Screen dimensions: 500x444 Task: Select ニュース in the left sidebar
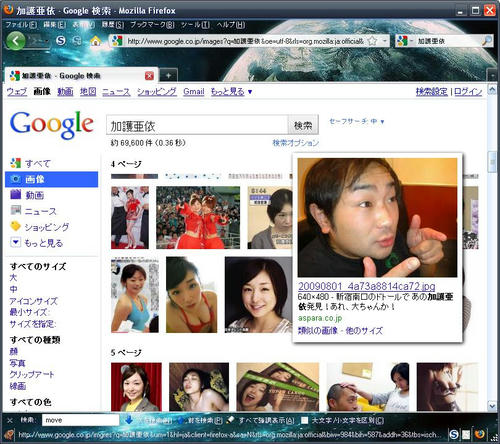point(40,211)
